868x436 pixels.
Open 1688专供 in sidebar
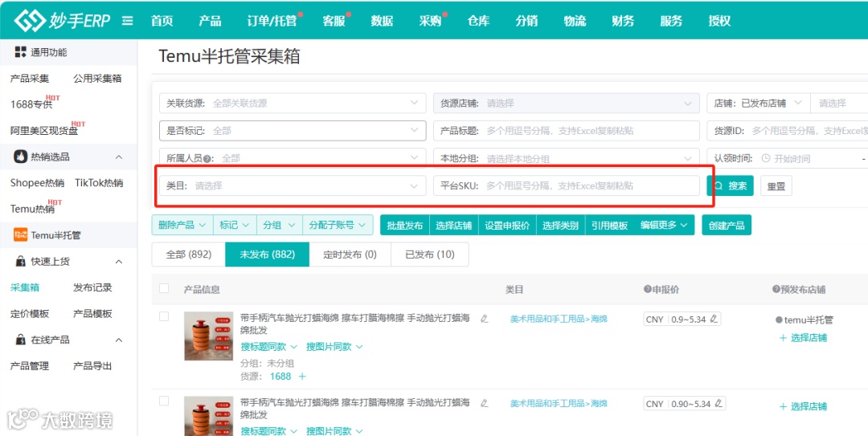coord(31,104)
